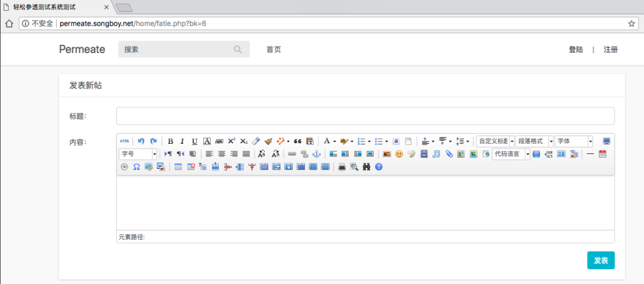644x284 pixels.
Task: Click the search magnifier button
Action: click(238, 50)
